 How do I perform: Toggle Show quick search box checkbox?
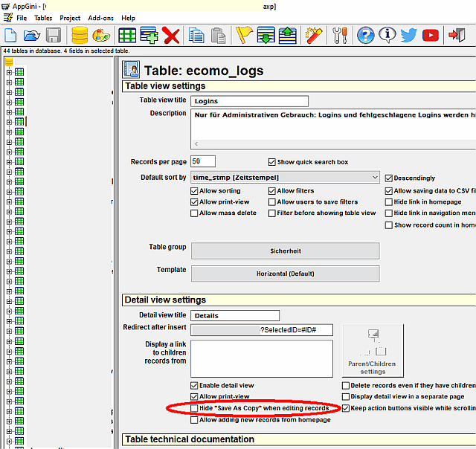(271, 162)
